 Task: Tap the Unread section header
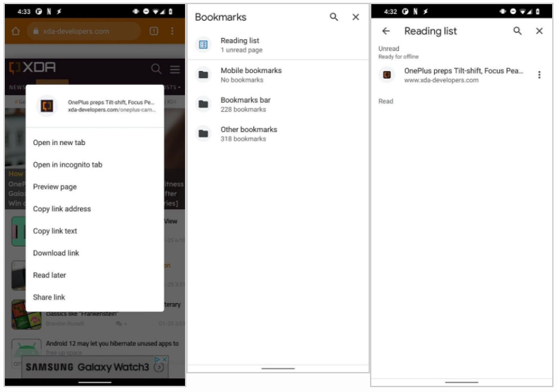pyautogui.click(x=389, y=48)
